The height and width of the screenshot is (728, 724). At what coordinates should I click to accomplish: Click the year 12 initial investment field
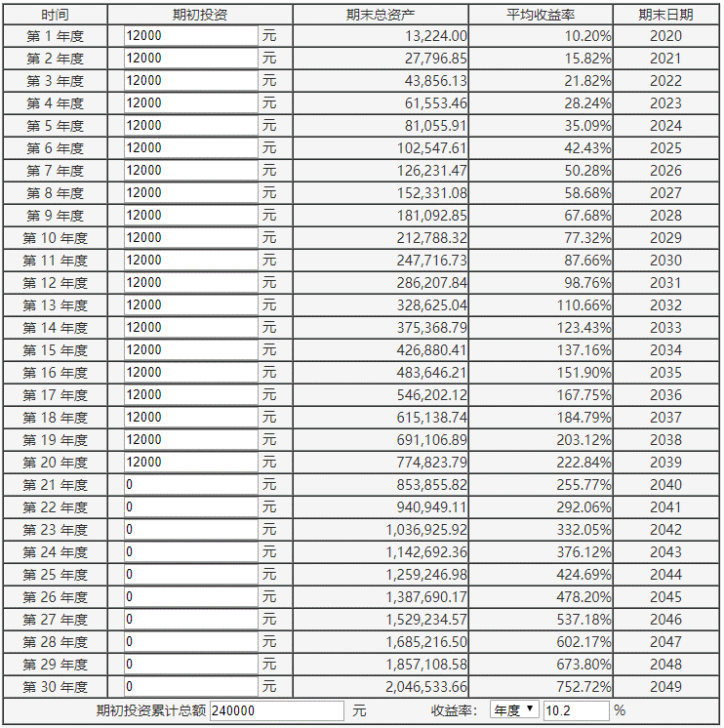[x=190, y=282]
